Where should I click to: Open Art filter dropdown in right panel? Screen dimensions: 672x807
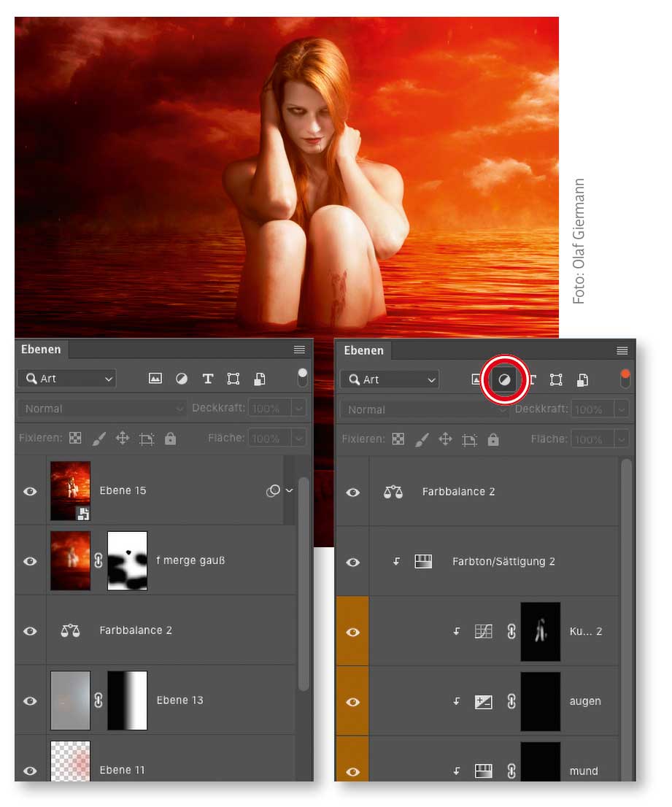pyautogui.click(x=390, y=380)
